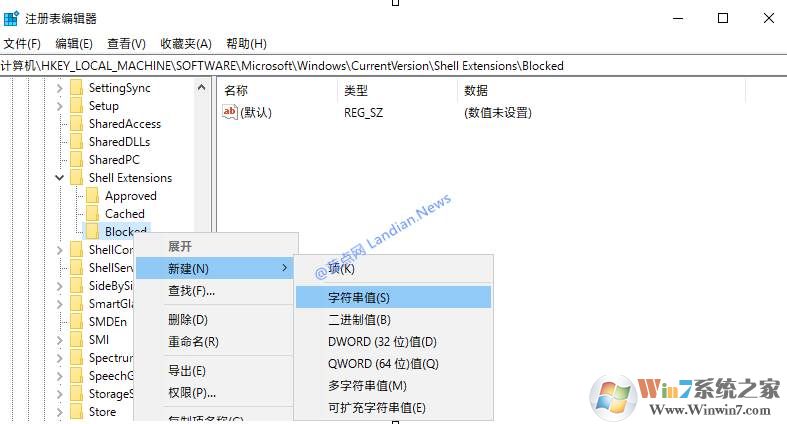Click folder icon next to Store
Screen dimensions: 787x424
point(77,411)
